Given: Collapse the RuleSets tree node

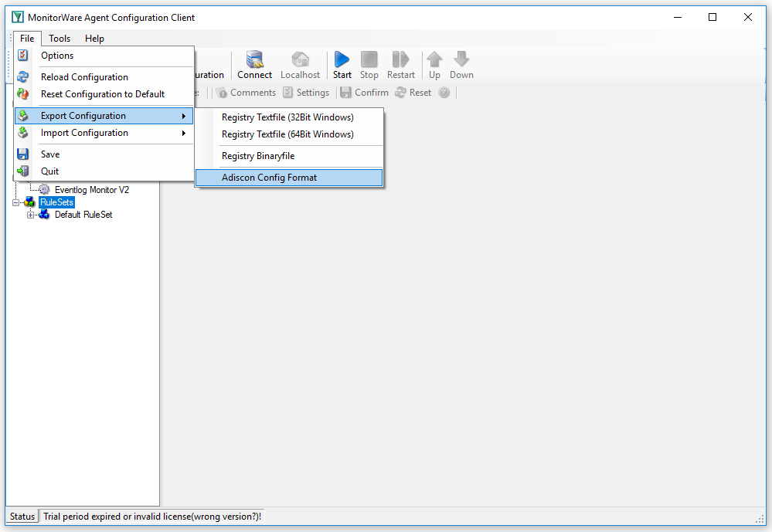Looking at the screenshot, I should click(x=15, y=202).
